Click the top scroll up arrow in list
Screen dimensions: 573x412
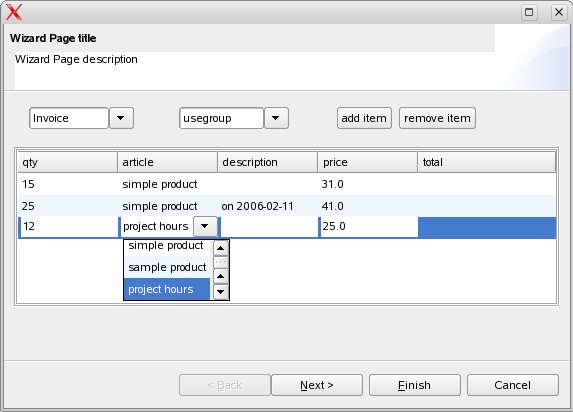click(x=221, y=248)
